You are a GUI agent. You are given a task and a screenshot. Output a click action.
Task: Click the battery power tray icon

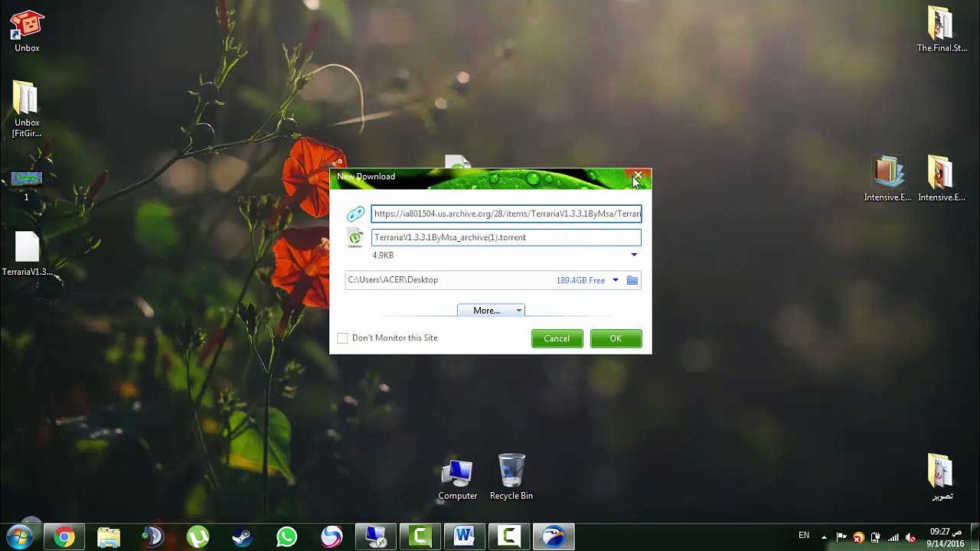click(x=876, y=537)
